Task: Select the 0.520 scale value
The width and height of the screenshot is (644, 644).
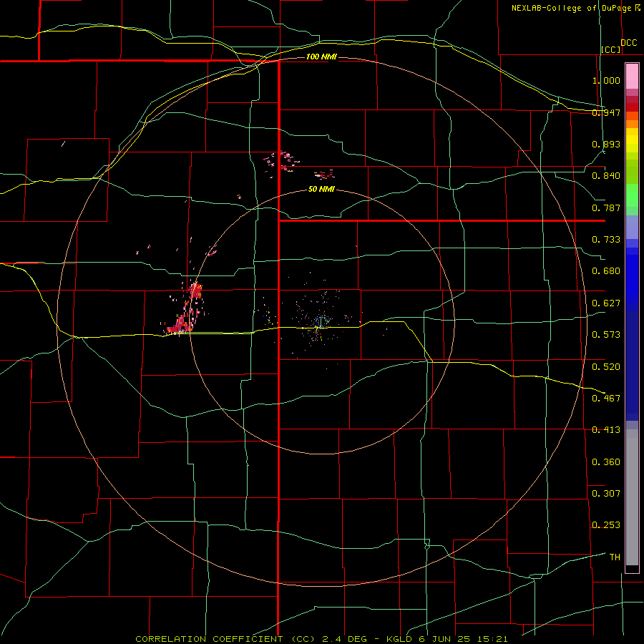Action: pyautogui.click(x=606, y=367)
